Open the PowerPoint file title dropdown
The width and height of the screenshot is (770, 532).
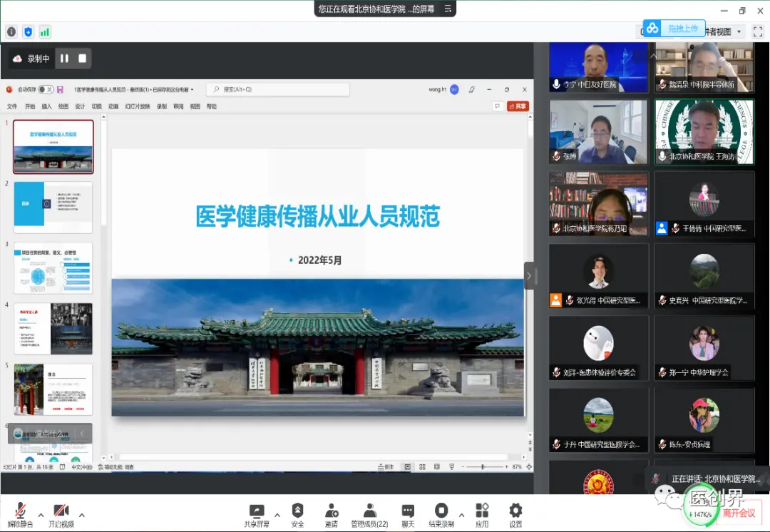coord(192,90)
